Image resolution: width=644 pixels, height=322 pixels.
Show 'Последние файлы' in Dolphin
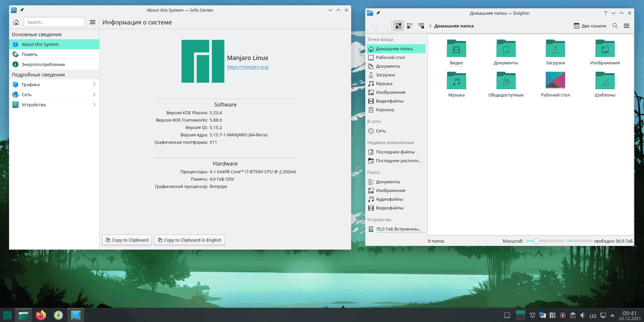[396, 152]
